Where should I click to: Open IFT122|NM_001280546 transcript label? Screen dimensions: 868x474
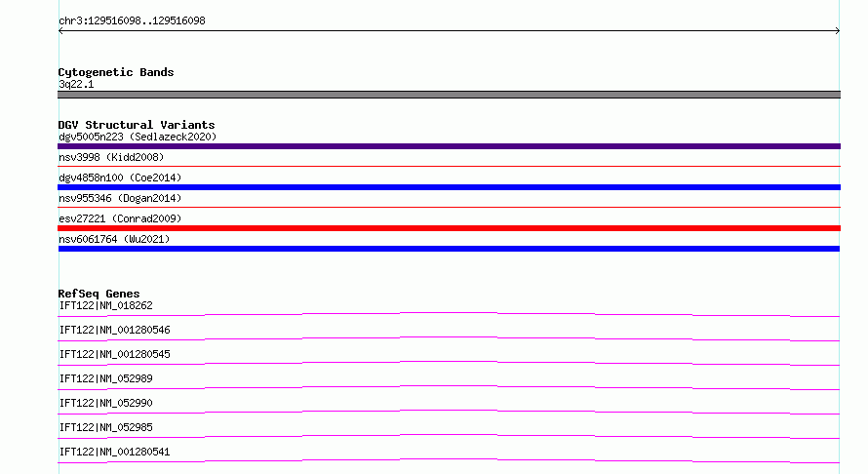coord(114,330)
